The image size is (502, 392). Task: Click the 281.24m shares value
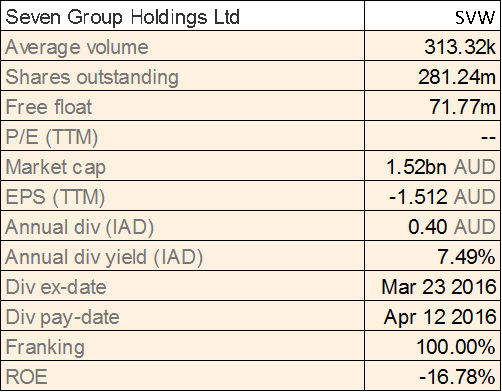(457, 77)
